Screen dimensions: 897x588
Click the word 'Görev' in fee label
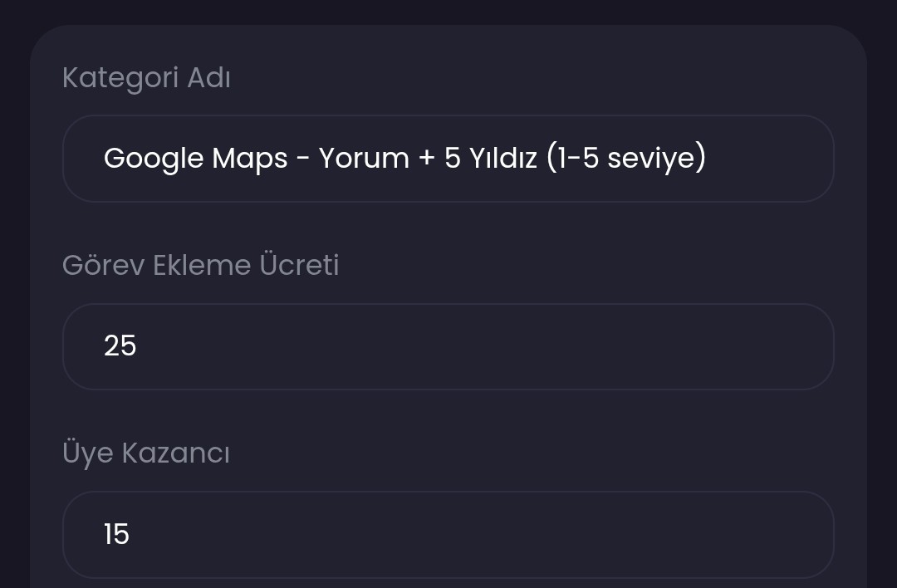104,266
